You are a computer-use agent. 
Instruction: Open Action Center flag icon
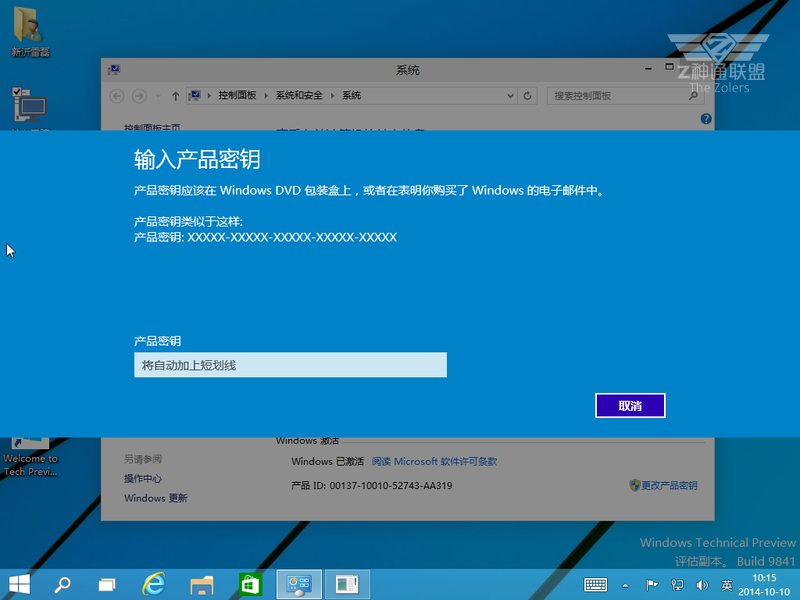click(652, 585)
